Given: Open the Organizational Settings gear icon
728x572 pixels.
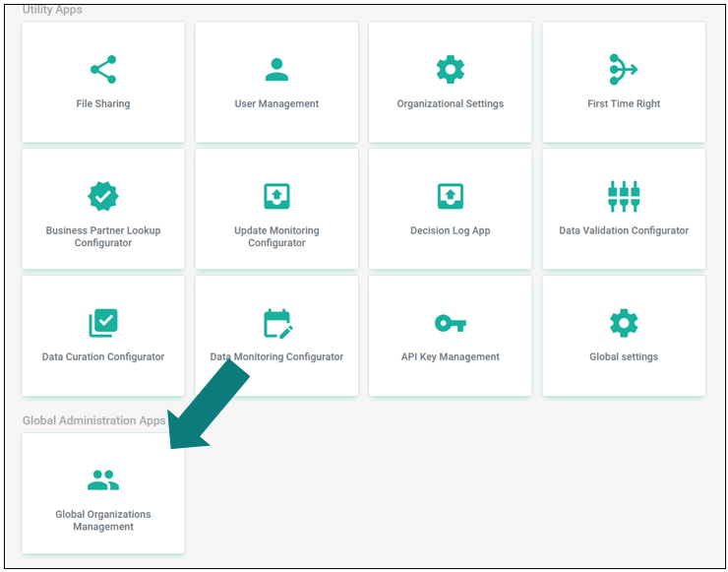Looking at the screenshot, I should pyautogui.click(x=451, y=70).
